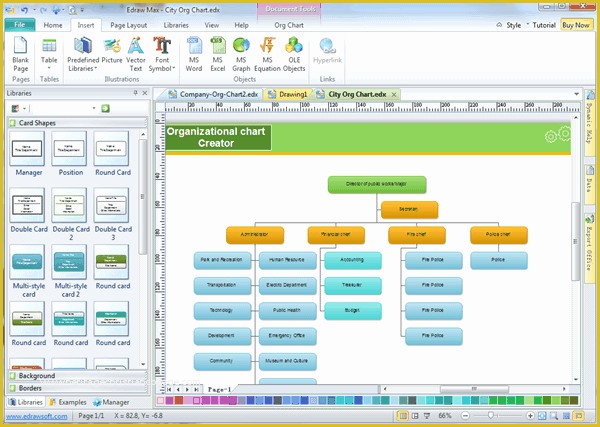Open the Help ribbon tab
Screen dimensions: 600x427
point(241,25)
